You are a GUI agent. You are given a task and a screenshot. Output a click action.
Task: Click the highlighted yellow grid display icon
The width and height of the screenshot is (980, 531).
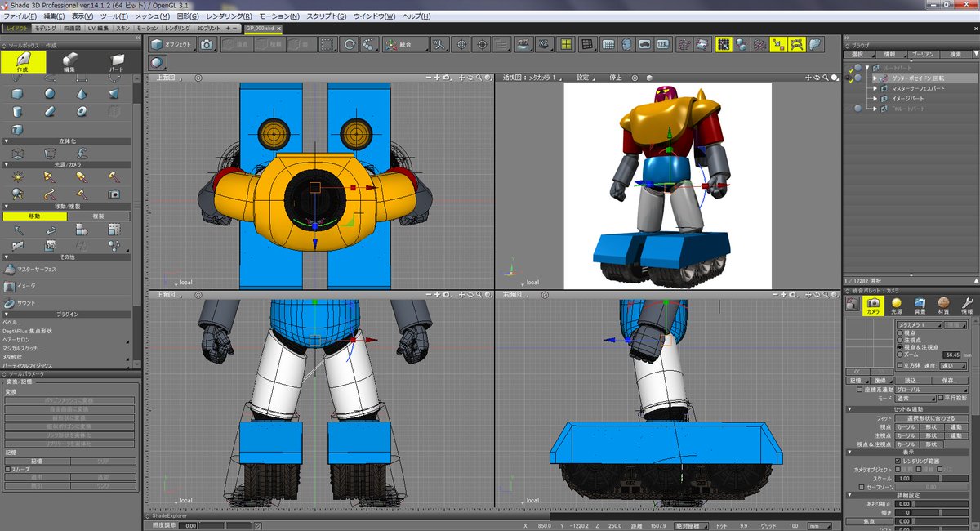coord(724,45)
